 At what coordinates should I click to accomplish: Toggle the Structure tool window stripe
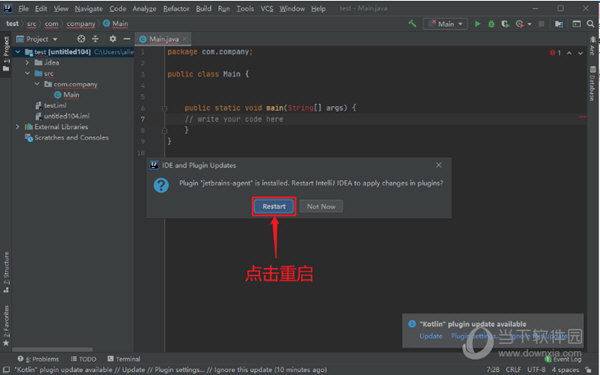click(x=6, y=272)
